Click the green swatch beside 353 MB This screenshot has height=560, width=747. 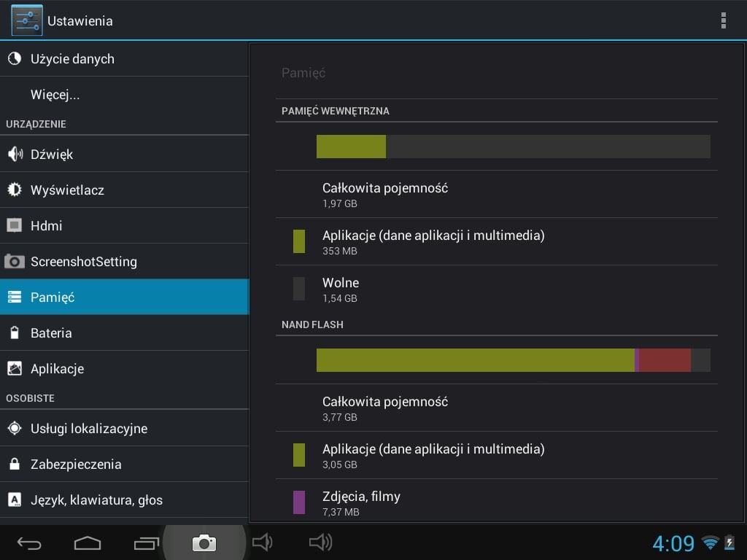(x=298, y=241)
